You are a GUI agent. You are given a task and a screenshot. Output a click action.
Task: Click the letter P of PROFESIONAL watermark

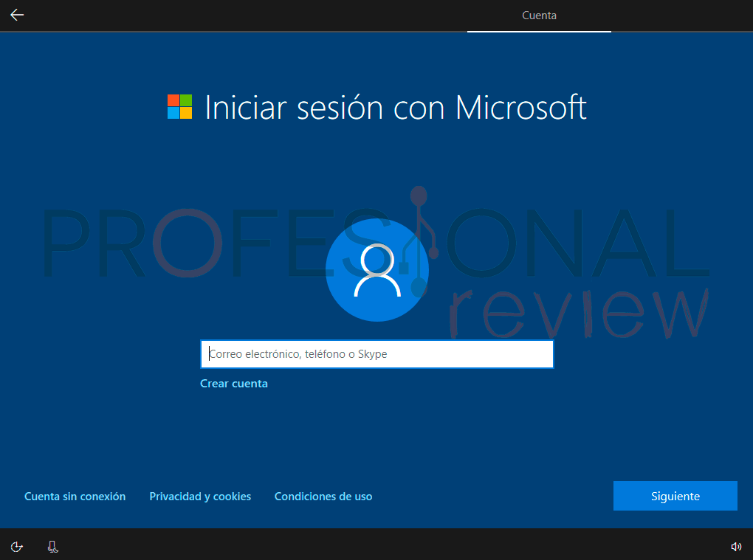pos(69,243)
